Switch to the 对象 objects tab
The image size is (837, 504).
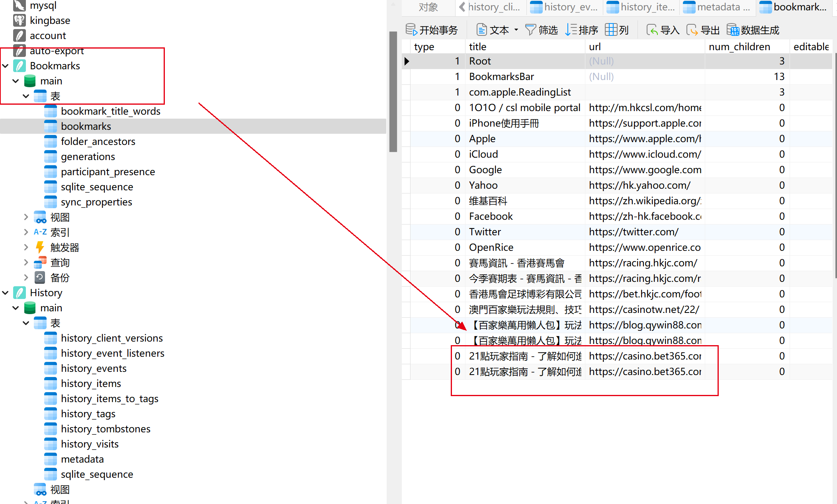click(428, 7)
